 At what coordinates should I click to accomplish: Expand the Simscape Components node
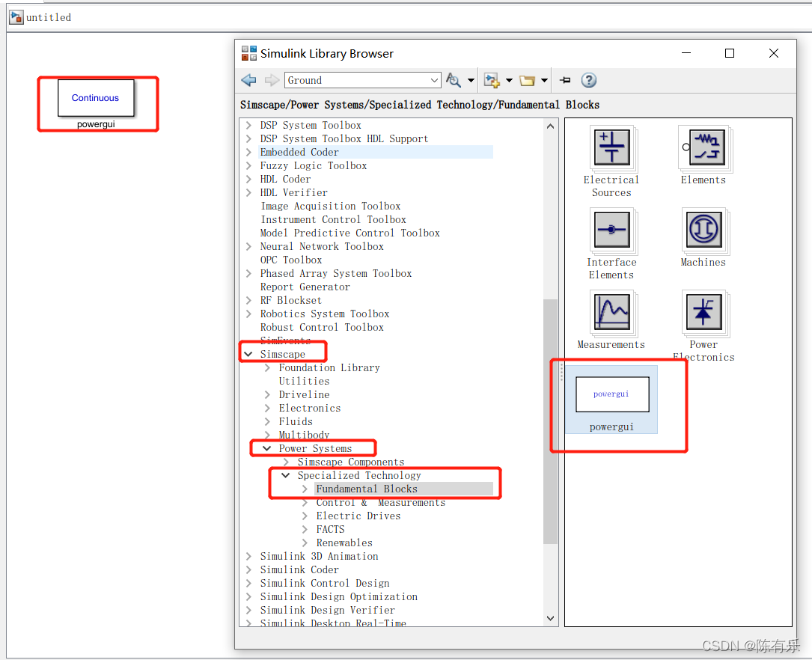(286, 462)
